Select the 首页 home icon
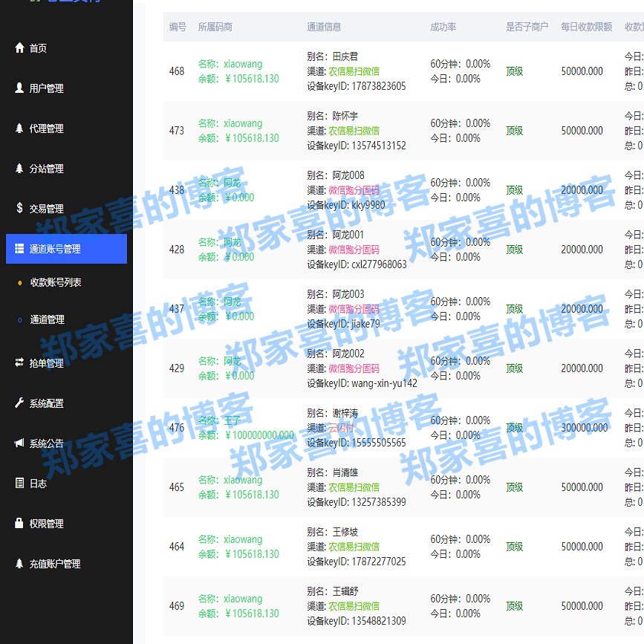Image resolution: width=644 pixels, height=644 pixels. tap(19, 48)
